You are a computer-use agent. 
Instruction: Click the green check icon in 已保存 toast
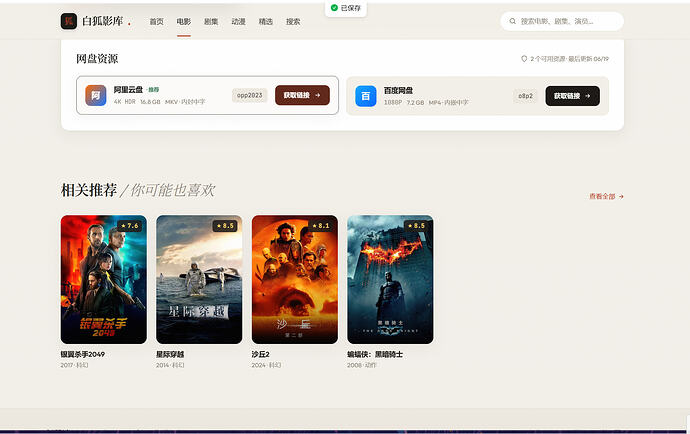coord(334,8)
